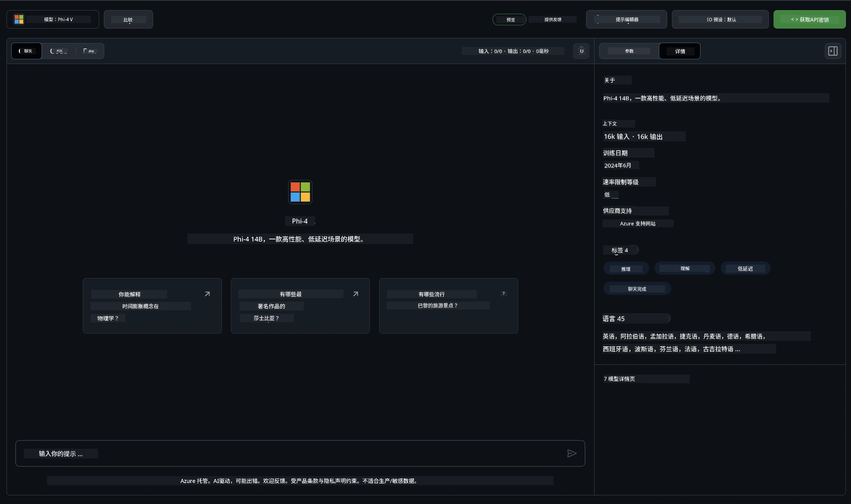The image size is (851, 504).
Task: Switch to the 详情 details tab
Action: 679,51
